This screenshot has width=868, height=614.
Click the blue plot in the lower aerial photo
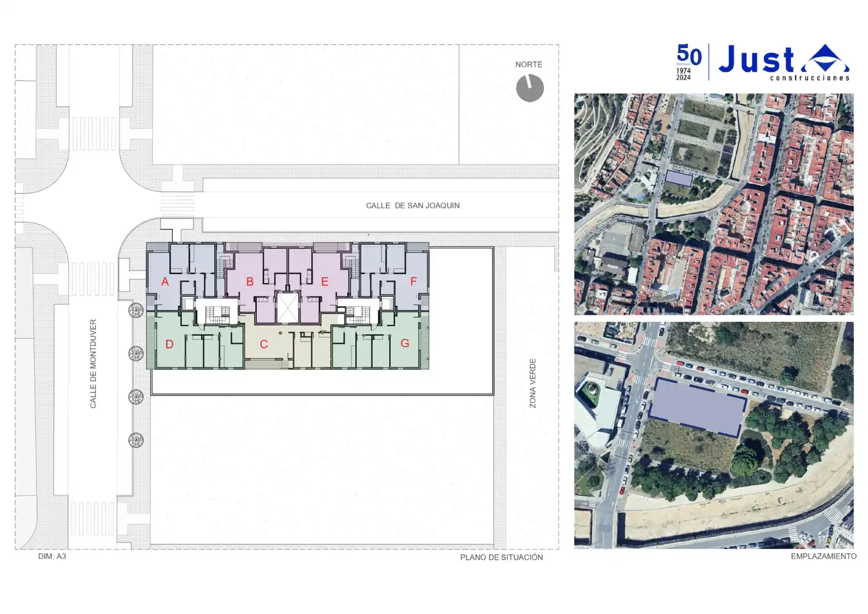pyautogui.click(x=698, y=408)
